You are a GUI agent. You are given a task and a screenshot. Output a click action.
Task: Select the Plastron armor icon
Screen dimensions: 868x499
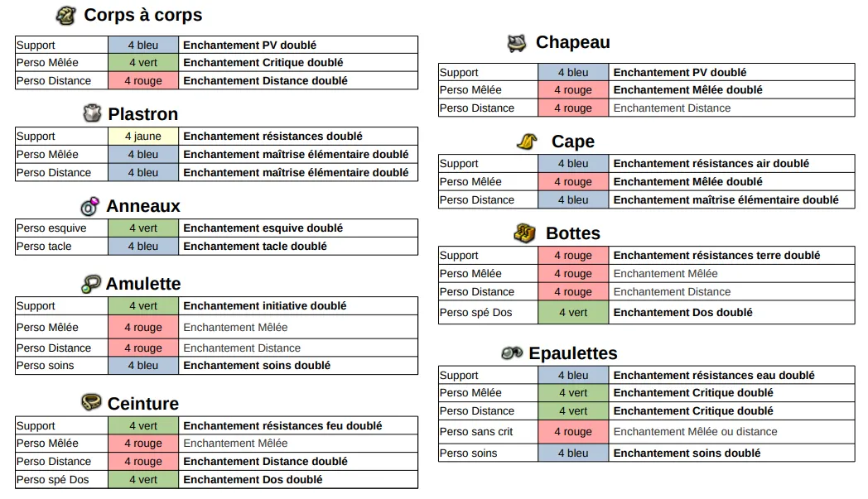tap(92, 113)
